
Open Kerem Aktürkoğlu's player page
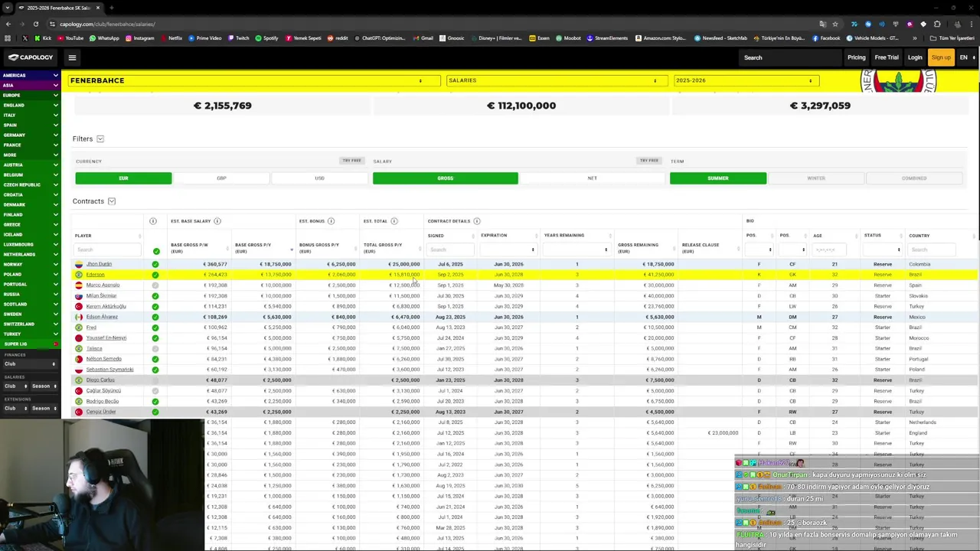pyautogui.click(x=106, y=306)
